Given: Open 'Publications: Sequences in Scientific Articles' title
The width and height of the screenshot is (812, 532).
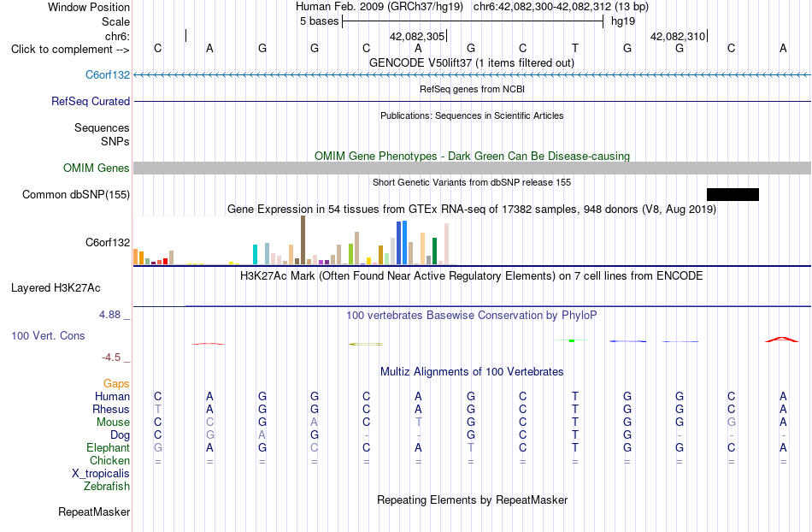Looking at the screenshot, I should pyautogui.click(x=472, y=115).
